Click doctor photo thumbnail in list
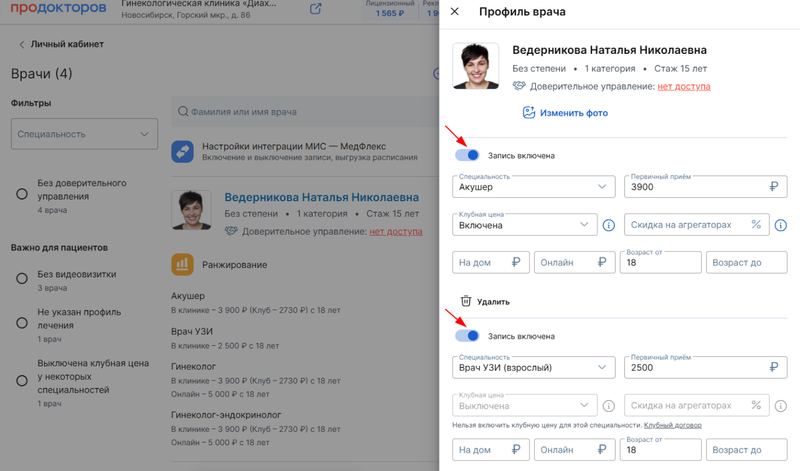800x471 pixels. point(191,210)
